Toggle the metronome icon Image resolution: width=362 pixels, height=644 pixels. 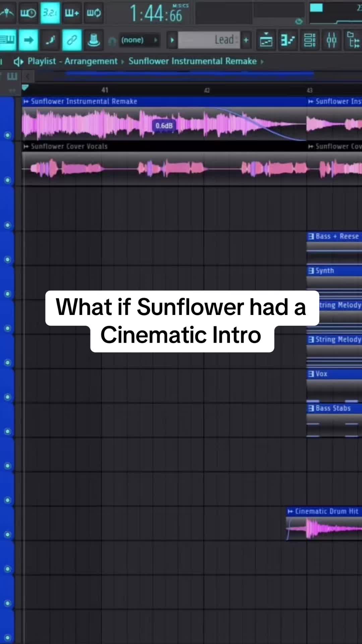(x=7, y=13)
